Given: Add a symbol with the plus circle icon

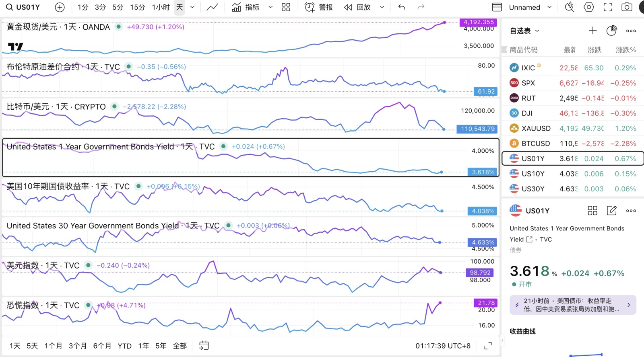Looking at the screenshot, I should (x=60, y=7).
